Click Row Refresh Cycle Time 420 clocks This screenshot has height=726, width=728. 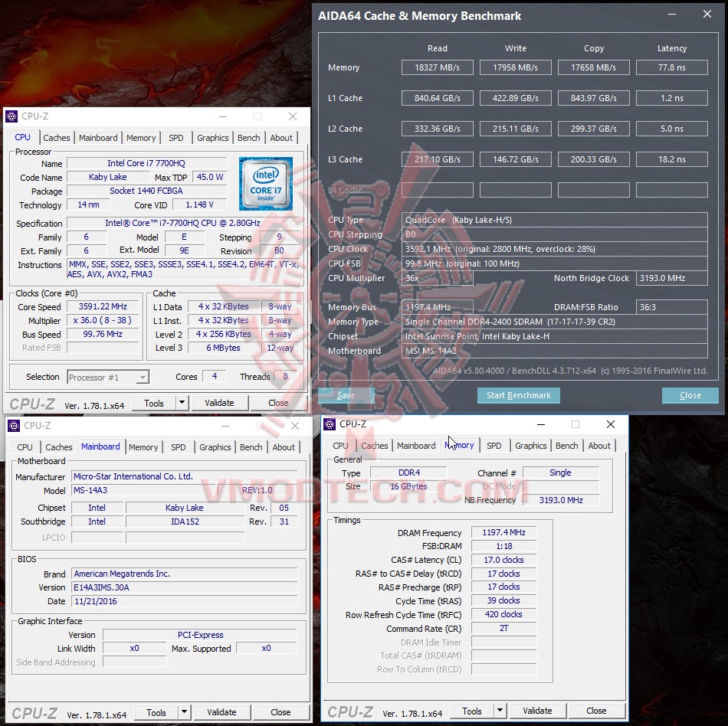pyautogui.click(x=503, y=614)
